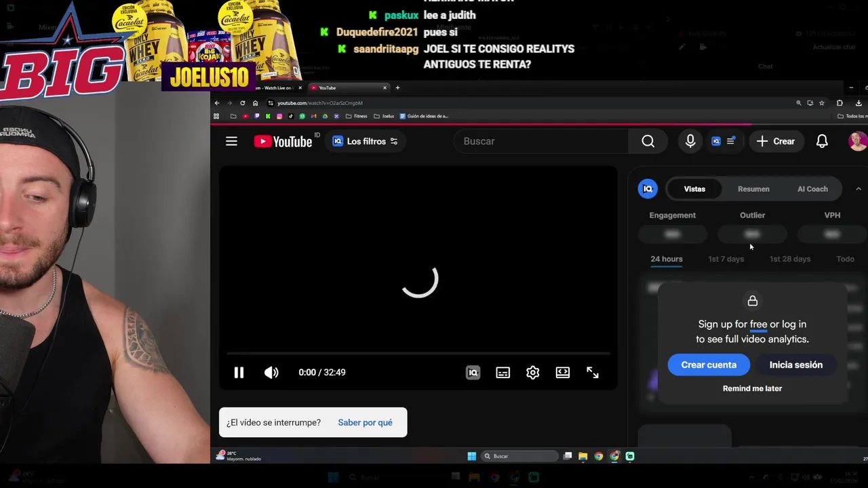This screenshot has width=868, height=488.
Task: Go back with the browser's back arrow
Action: tap(217, 103)
